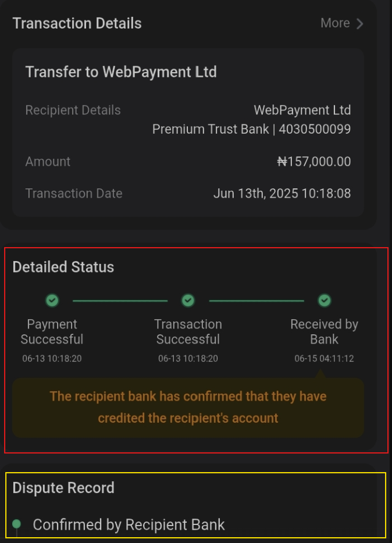Viewport: 392px width, 543px height.
Task: Select the Transfer to WebPayment Ltd heading
Action: click(x=121, y=72)
